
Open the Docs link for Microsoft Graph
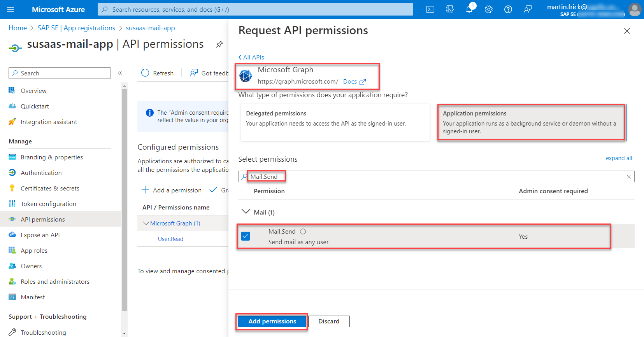pyautogui.click(x=350, y=82)
